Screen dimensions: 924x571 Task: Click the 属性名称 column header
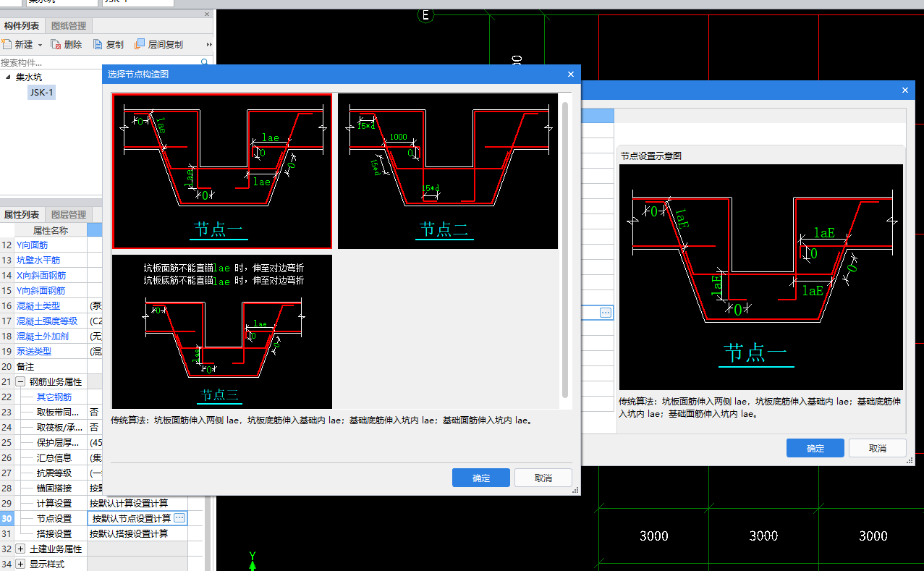pyautogui.click(x=51, y=229)
